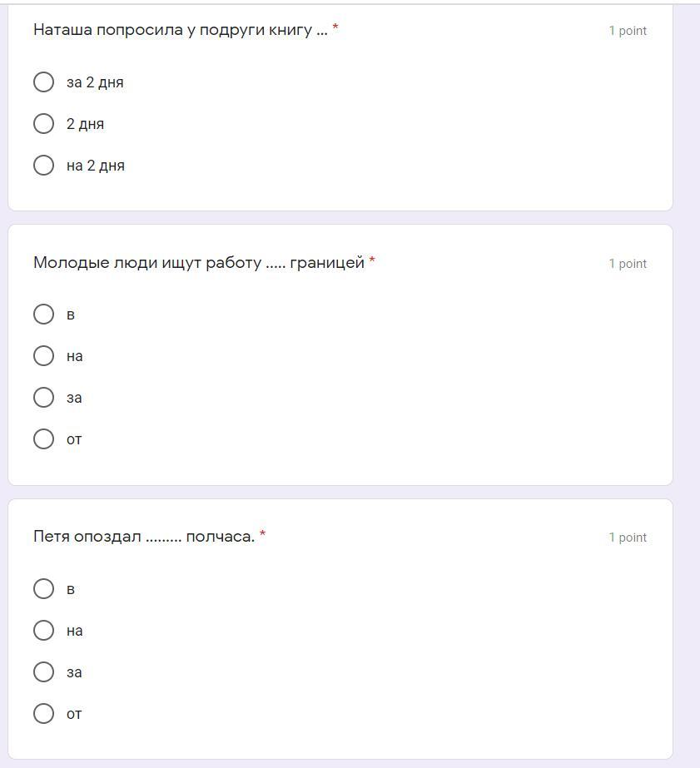Select 'от' in the 'границей' question
700x768 pixels.
[x=43, y=439]
